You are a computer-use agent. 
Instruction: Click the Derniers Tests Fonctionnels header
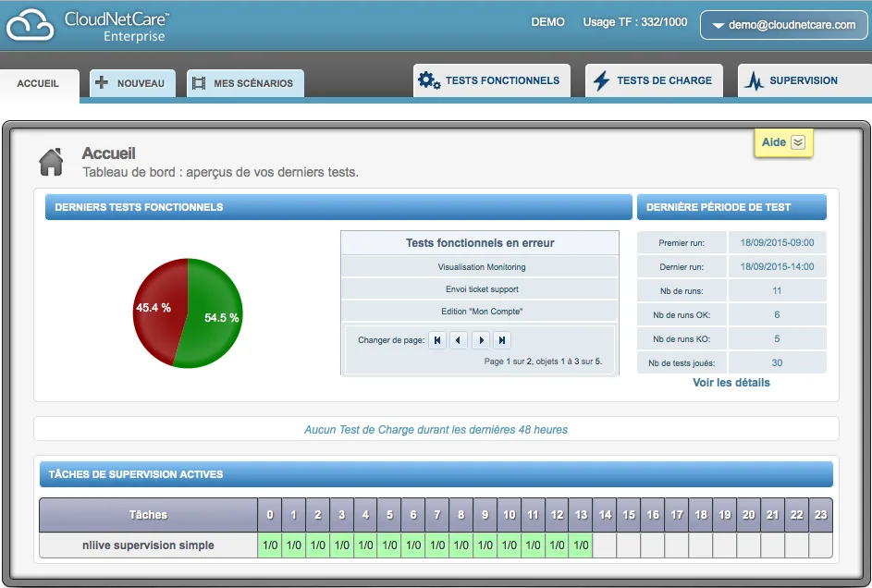tap(338, 207)
